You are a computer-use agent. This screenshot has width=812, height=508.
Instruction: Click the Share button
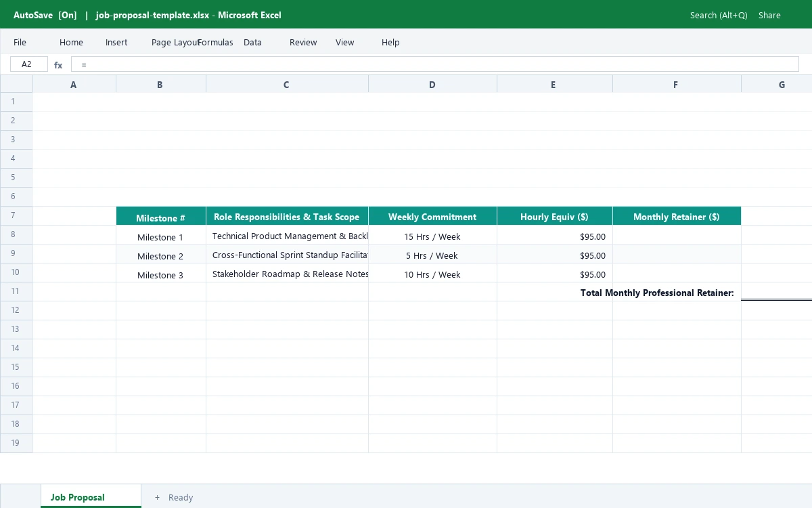coord(769,15)
